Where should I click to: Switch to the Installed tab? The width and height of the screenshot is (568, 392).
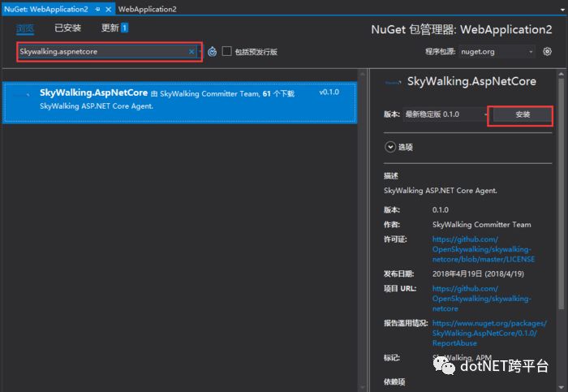(x=67, y=28)
